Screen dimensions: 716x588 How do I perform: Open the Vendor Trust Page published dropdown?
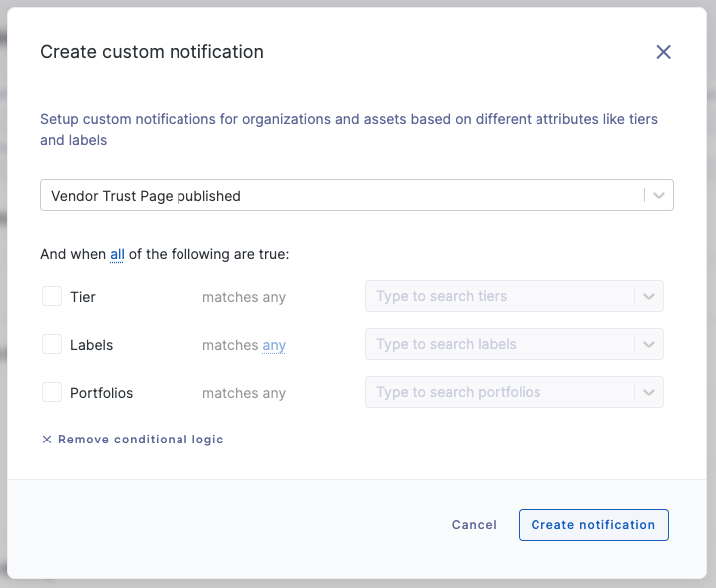click(357, 195)
